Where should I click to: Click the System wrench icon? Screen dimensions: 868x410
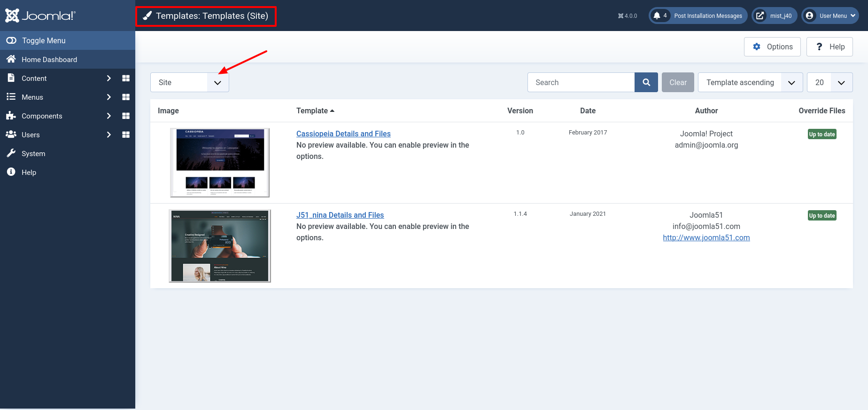pos(11,153)
